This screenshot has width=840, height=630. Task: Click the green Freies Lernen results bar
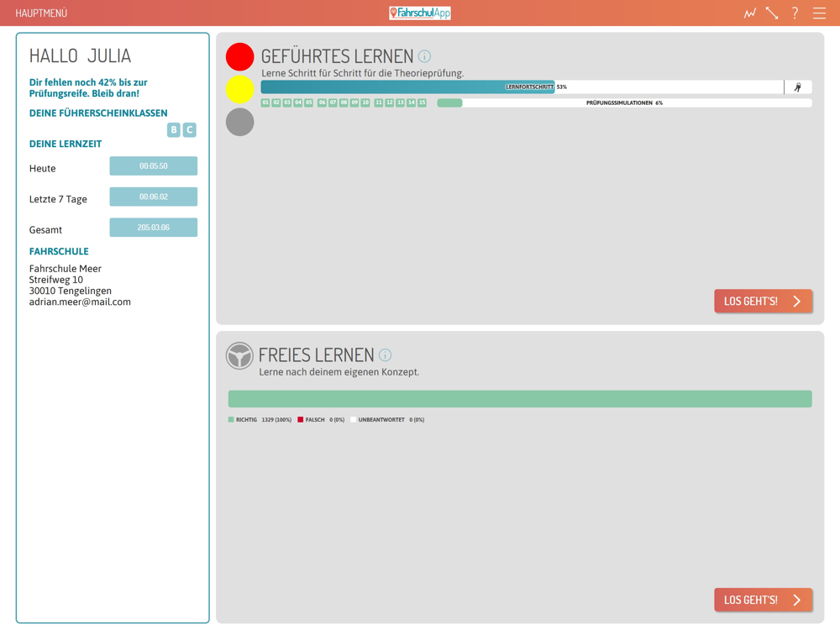[x=520, y=399]
